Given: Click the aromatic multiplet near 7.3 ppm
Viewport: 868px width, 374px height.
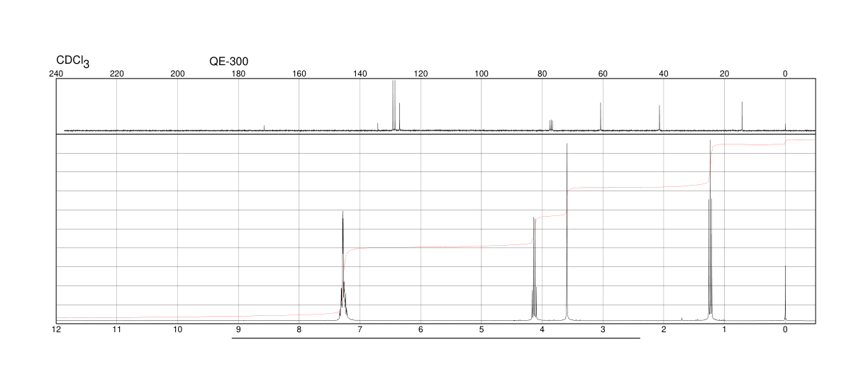Looking at the screenshot, I should click(x=343, y=266).
